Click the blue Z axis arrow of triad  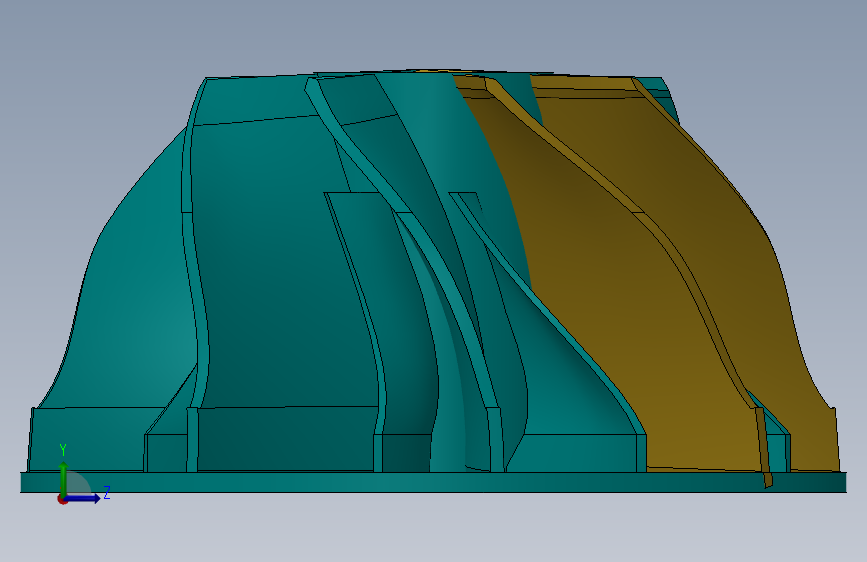point(83,498)
